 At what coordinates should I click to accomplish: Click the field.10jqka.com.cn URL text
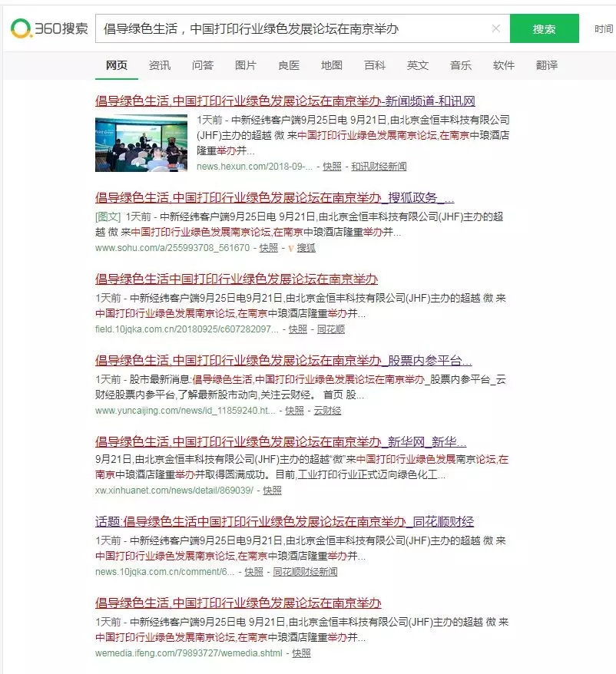pyautogui.click(x=187, y=329)
